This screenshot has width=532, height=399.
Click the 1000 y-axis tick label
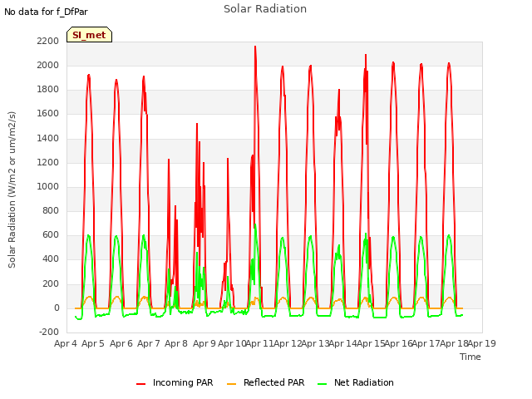click(x=48, y=186)
